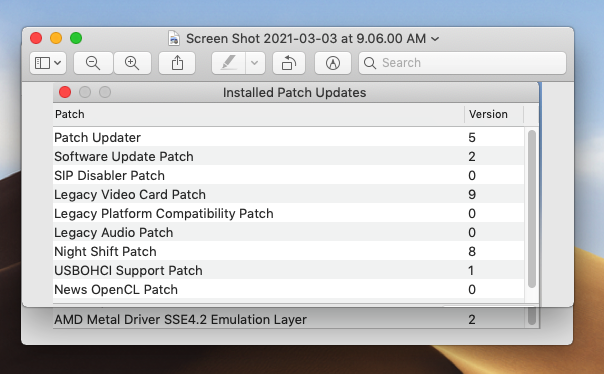
Task: Show the Markup toolbar
Action: point(333,63)
